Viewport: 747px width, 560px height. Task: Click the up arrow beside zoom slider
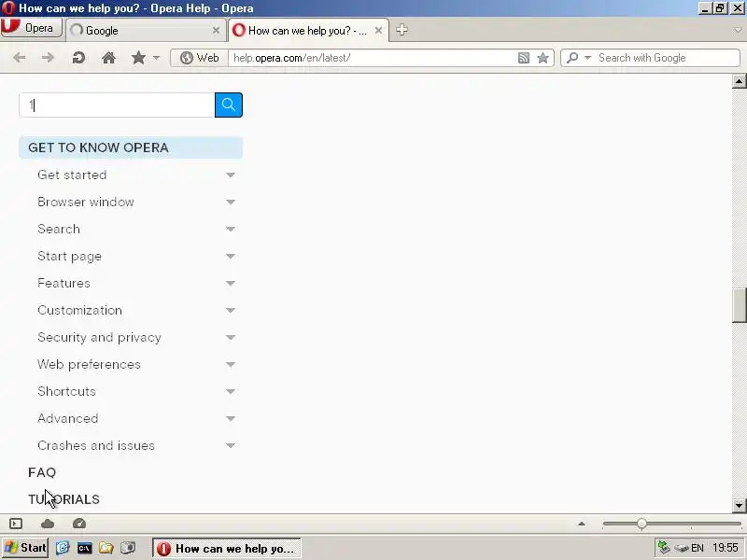[581, 524]
